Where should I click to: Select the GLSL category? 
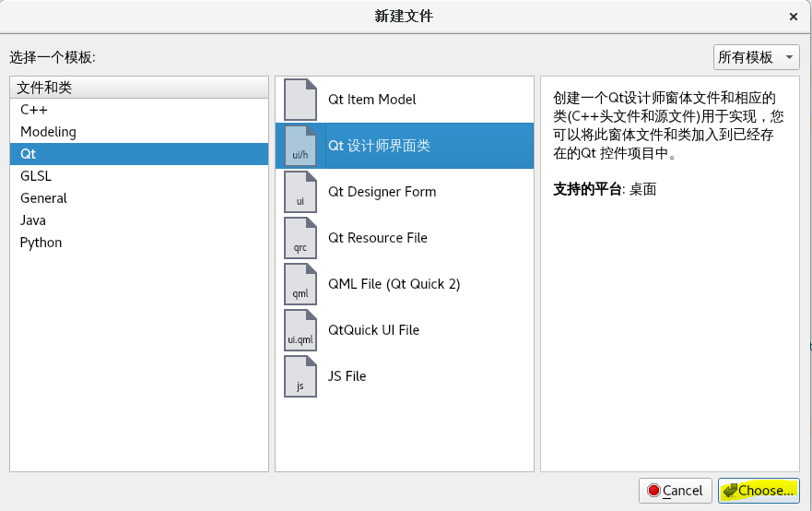tap(139, 176)
